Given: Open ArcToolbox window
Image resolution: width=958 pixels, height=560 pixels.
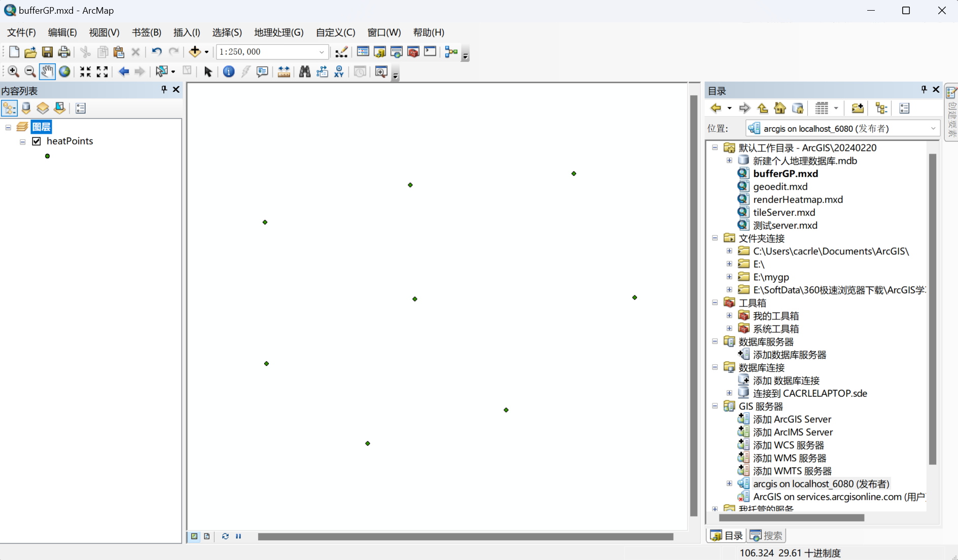Looking at the screenshot, I should (x=414, y=52).
